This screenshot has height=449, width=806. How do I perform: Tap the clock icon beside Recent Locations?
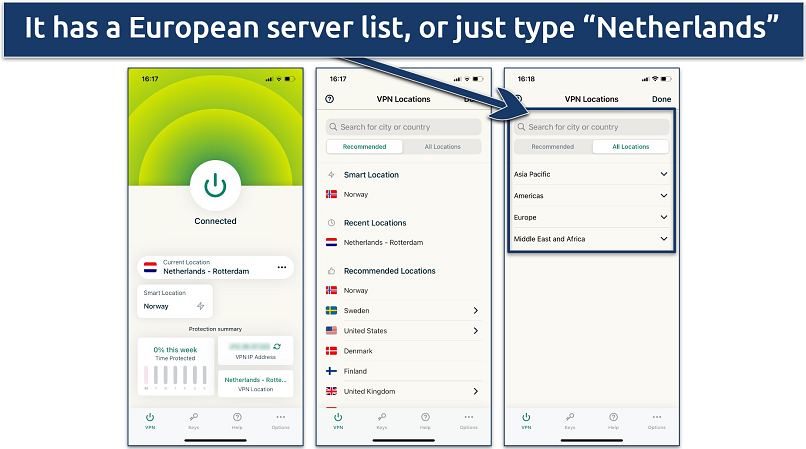332,223
